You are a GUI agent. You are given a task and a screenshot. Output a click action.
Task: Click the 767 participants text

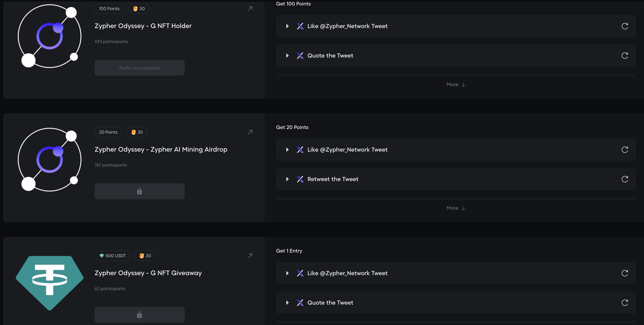pyautogui.click(x=110, y=165)
